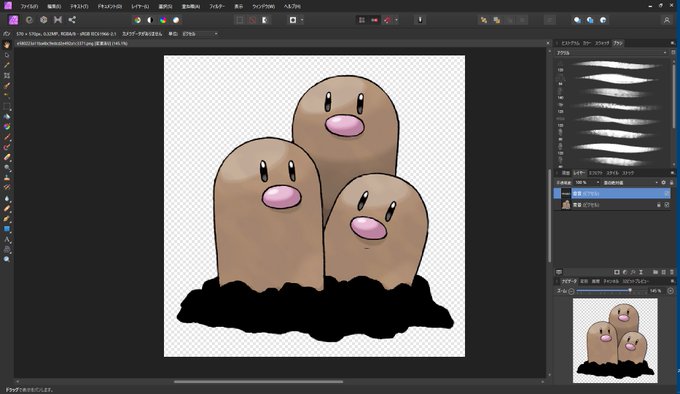Select the blue Rectangle shape tool
This screenshot has height=394, width=680.
click(x=7, y=229)
